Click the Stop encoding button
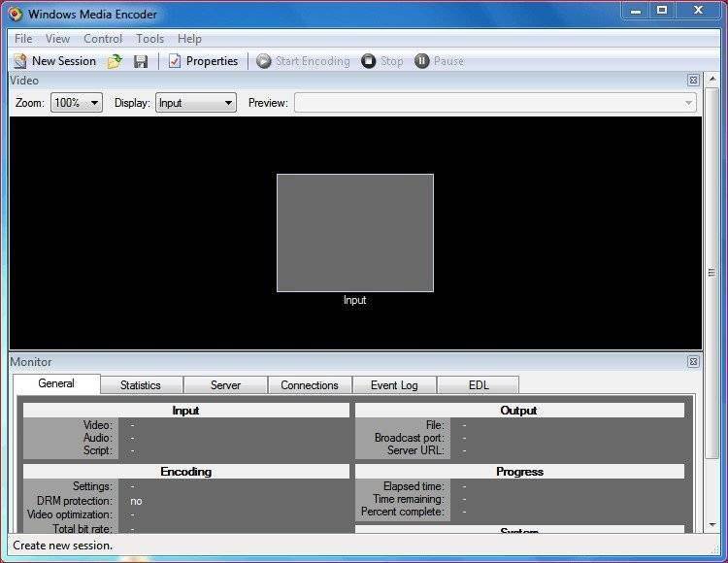This screenshot has width=728, height=563. tap(381, 61)
